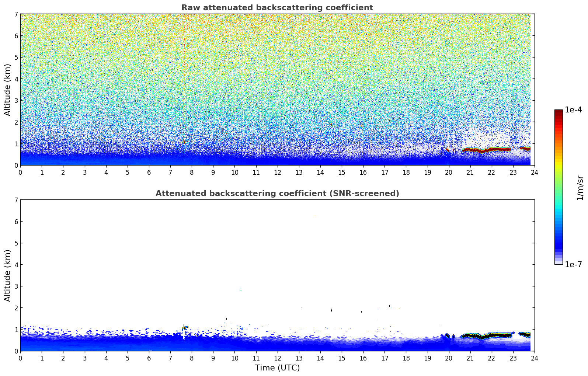This screenshot has height=376, width=588.
Task: Click the x-axis tick '0' on the top plot
Action: [20, 172]
